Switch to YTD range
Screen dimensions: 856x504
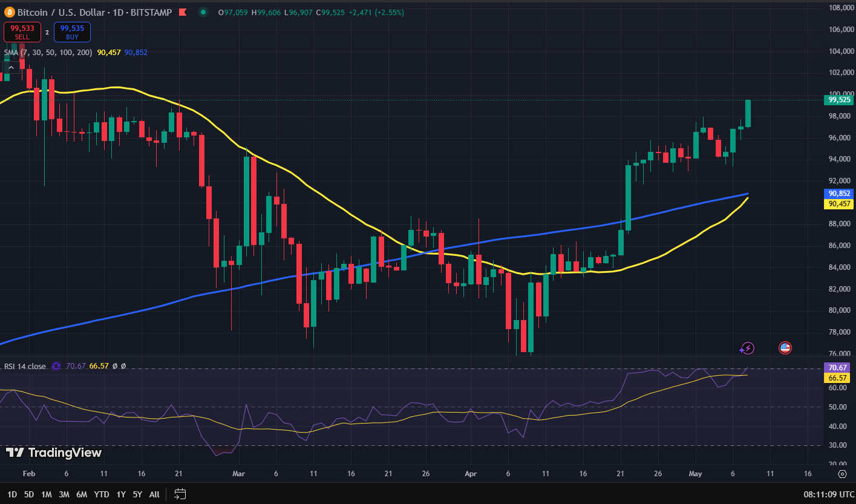[102, 494]
